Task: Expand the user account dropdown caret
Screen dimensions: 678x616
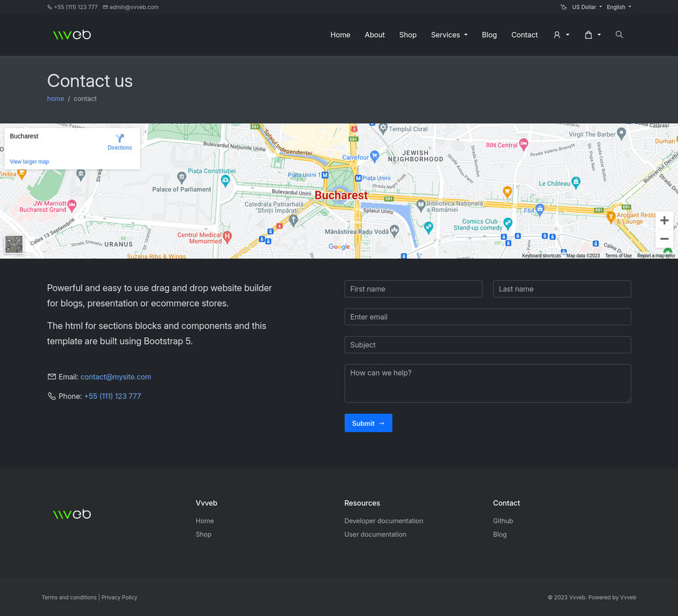Action: pos(567,34)
